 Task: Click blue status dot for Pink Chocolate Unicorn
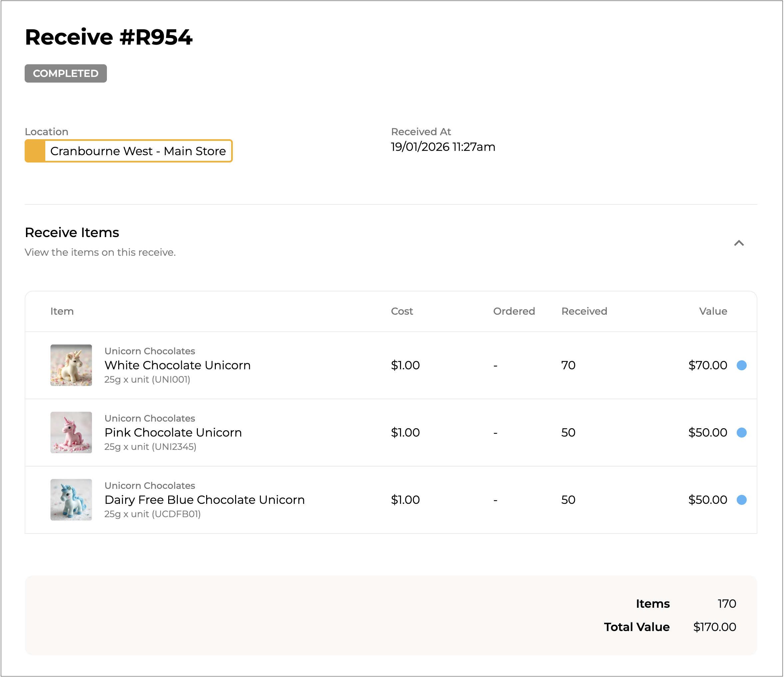741,433
